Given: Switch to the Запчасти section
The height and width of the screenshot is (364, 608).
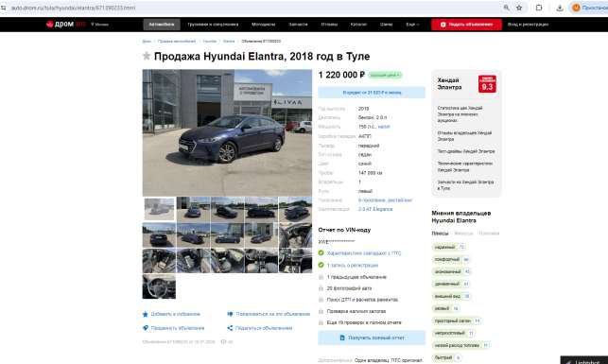Looking at the screenshot, I should 298,25.
